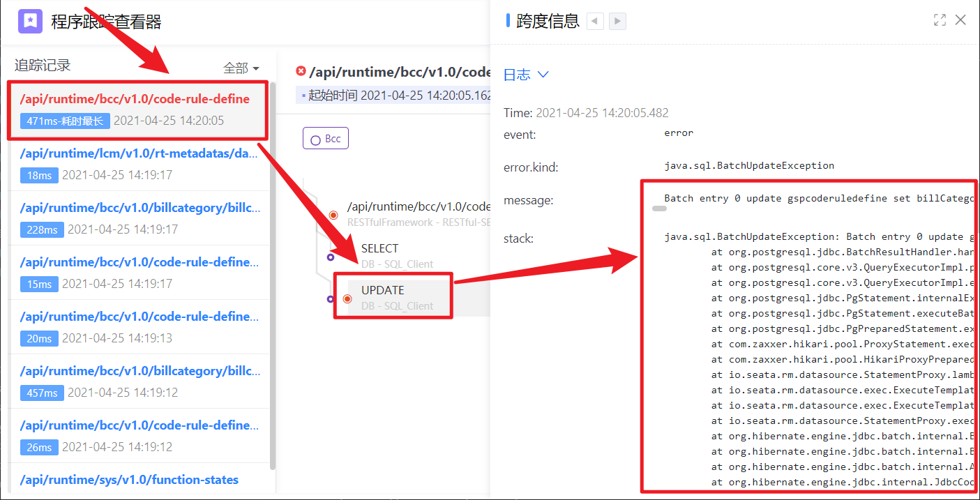The height and width of the screenshot is (500, 980).
Task: Click the Batch entry 0 message text
Action: [x=818, y=198]
